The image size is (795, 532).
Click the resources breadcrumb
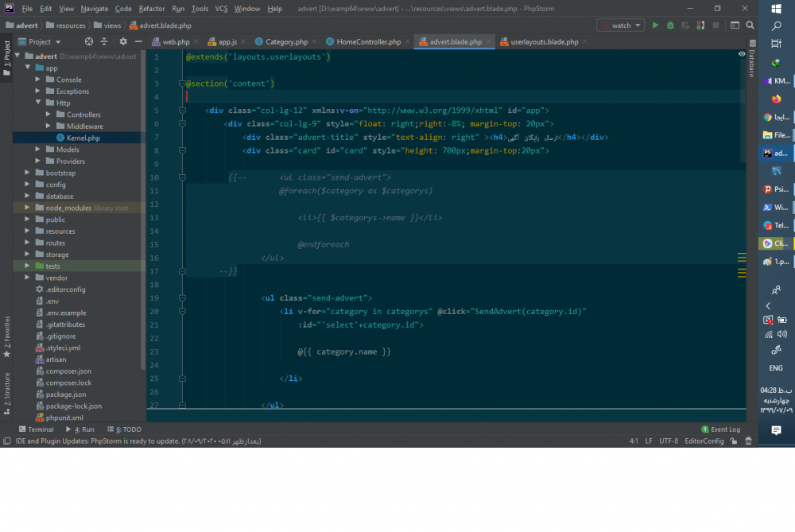66,25
